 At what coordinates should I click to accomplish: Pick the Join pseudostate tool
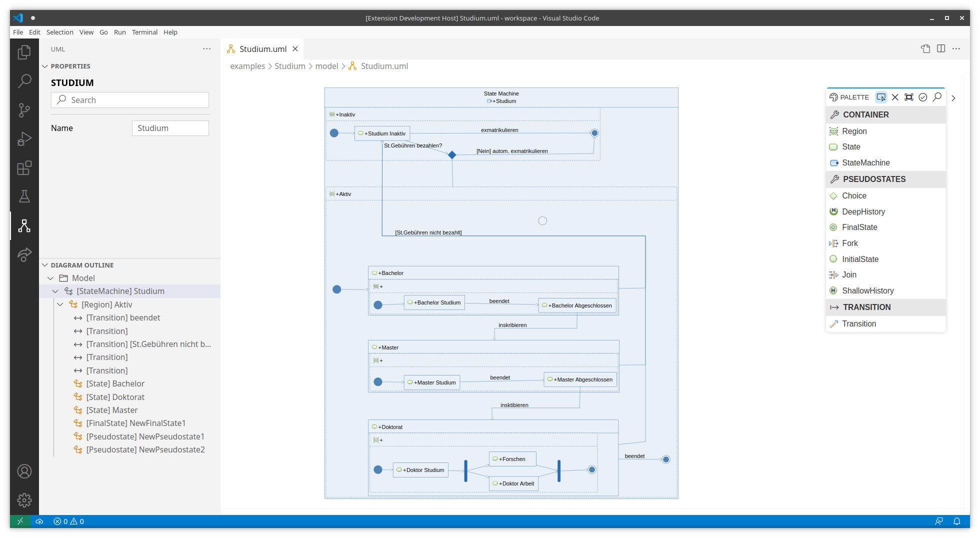click(x=885, y=275)
